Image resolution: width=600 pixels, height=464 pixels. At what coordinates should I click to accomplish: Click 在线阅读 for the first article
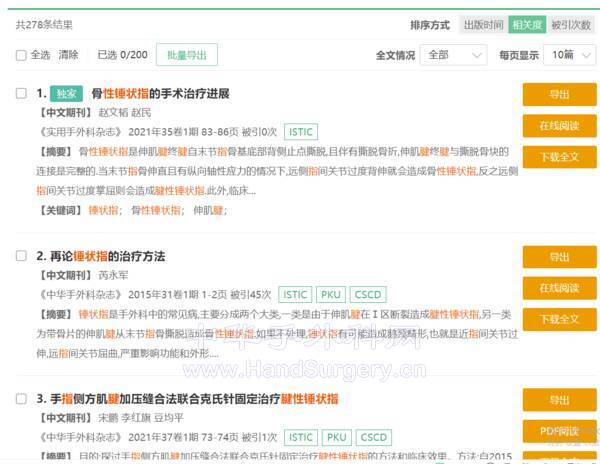tap(559, 126)
